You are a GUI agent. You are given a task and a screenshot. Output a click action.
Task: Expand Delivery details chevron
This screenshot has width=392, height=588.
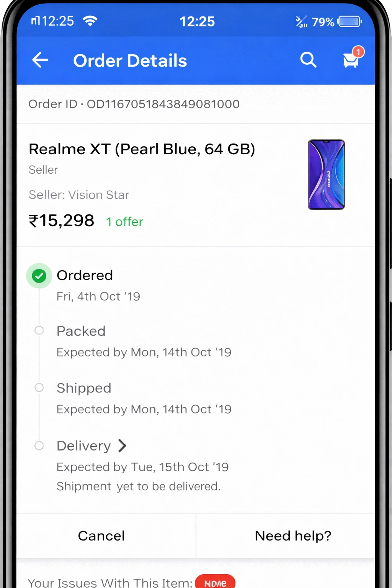click(122, 446)
